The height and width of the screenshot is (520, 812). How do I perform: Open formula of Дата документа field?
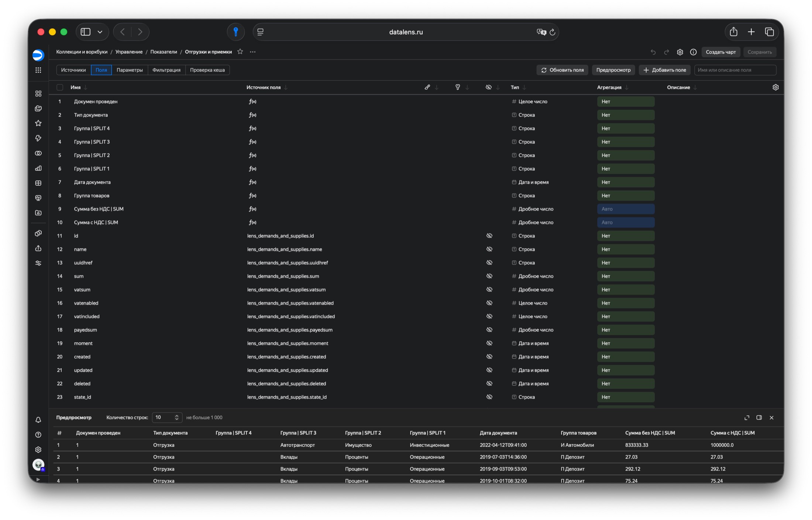(252, 182)
